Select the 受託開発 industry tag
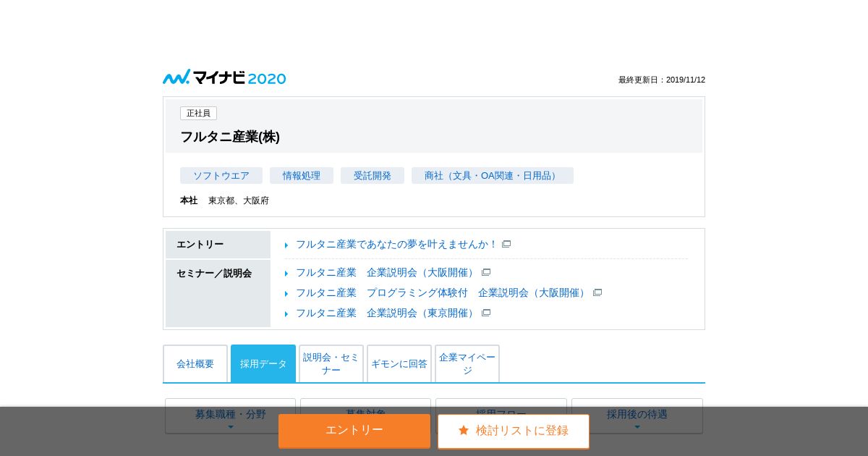This screenshot has height=456, width=868. click(373, 176)
